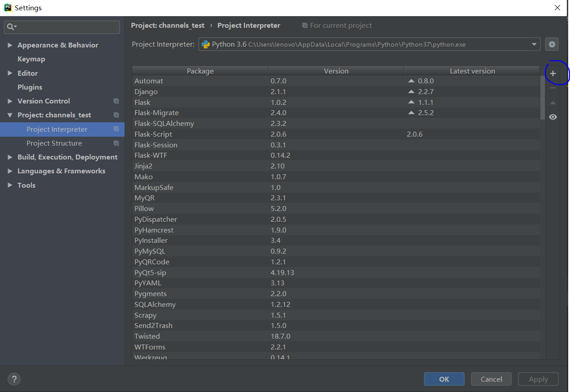
Task: Open the Project Interpreter dropdown
Action: (534, 44)
